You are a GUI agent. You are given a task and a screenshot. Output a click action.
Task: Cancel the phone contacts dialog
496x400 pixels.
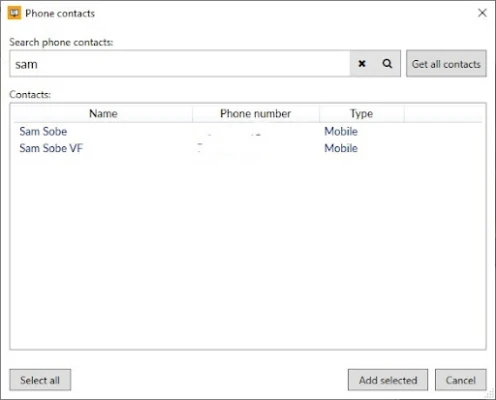pos(461,380)
